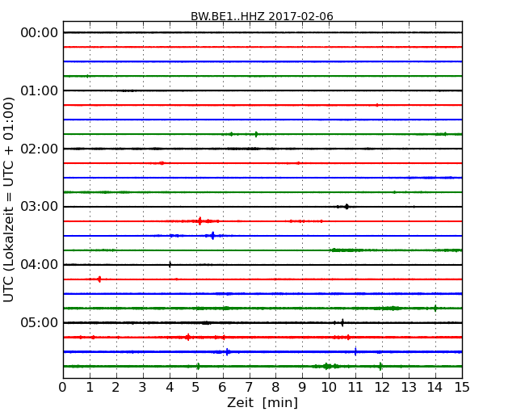Click the Zeit [min] axis title
The width and height of the screenshot is (525, 420).
(262, 402)
